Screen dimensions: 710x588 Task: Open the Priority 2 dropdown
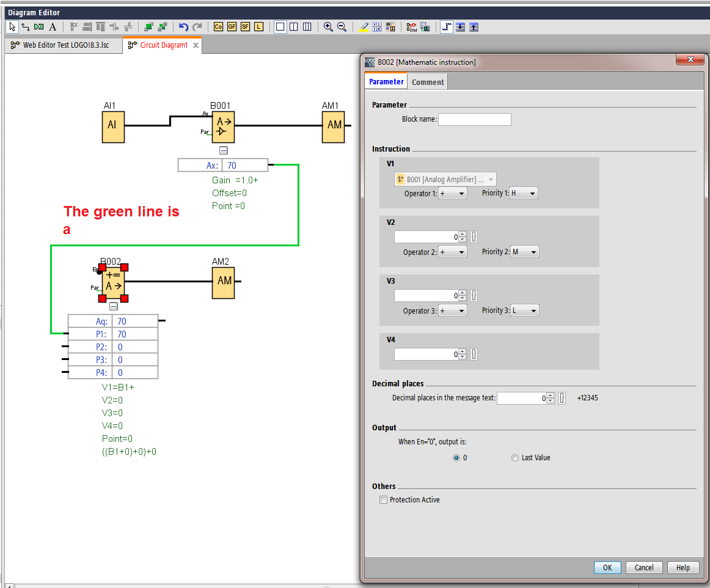[525, 252]
